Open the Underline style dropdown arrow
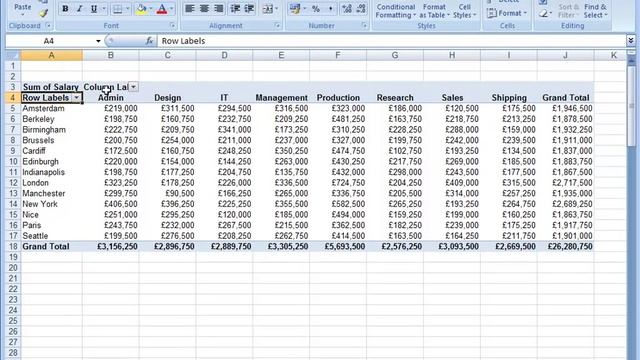Image resolution: width=640 pixels, height=360 pixels. tap(104, 9)
